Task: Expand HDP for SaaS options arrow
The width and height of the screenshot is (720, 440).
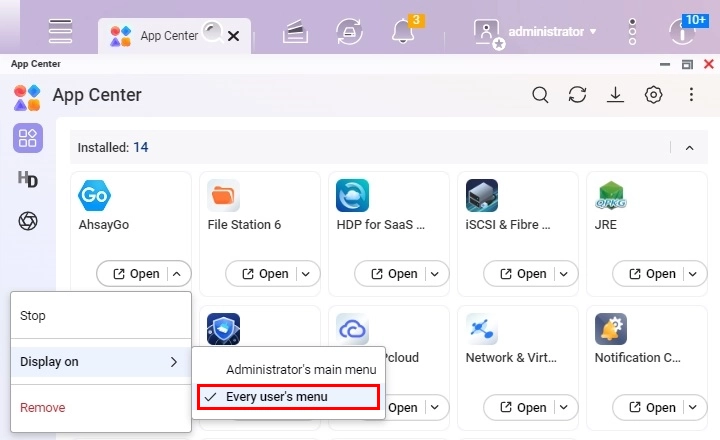Action: (435, 274)
